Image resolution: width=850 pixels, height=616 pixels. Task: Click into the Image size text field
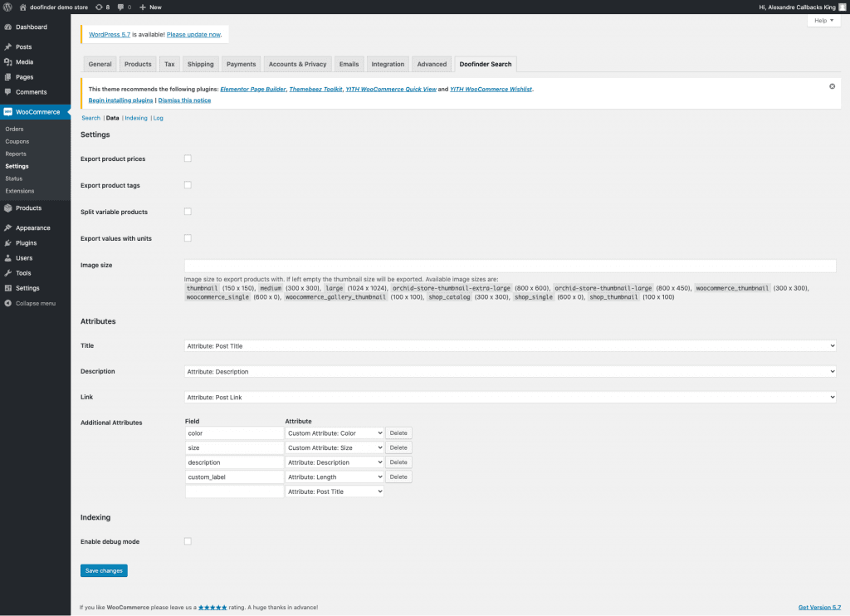coord(510,266)
